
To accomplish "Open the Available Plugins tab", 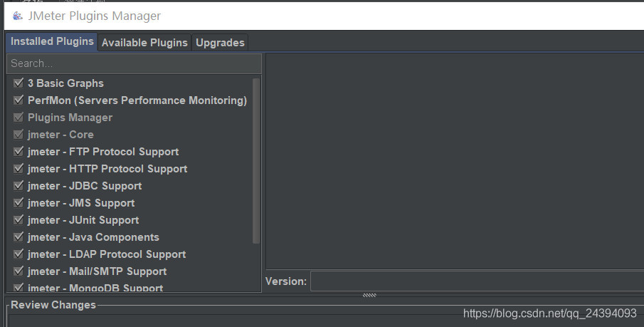I will pyautogui.click(x=144, y=43).
